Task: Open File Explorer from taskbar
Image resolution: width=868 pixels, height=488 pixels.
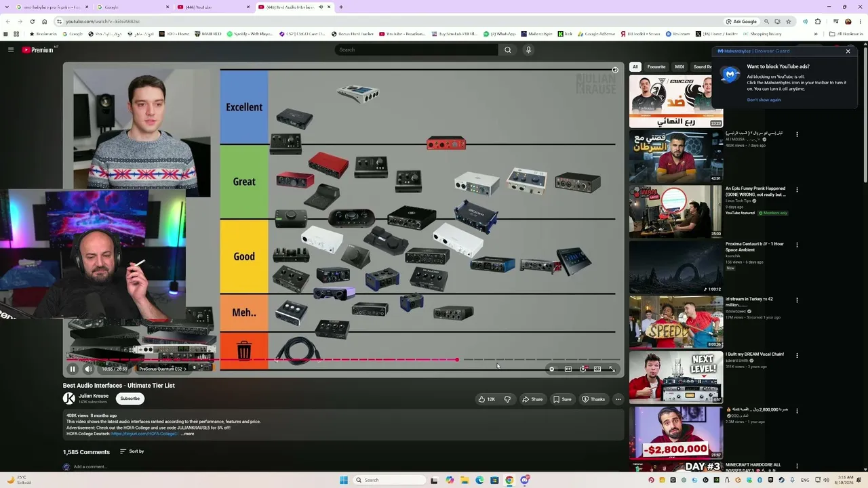Action: [x=465, y=480]
